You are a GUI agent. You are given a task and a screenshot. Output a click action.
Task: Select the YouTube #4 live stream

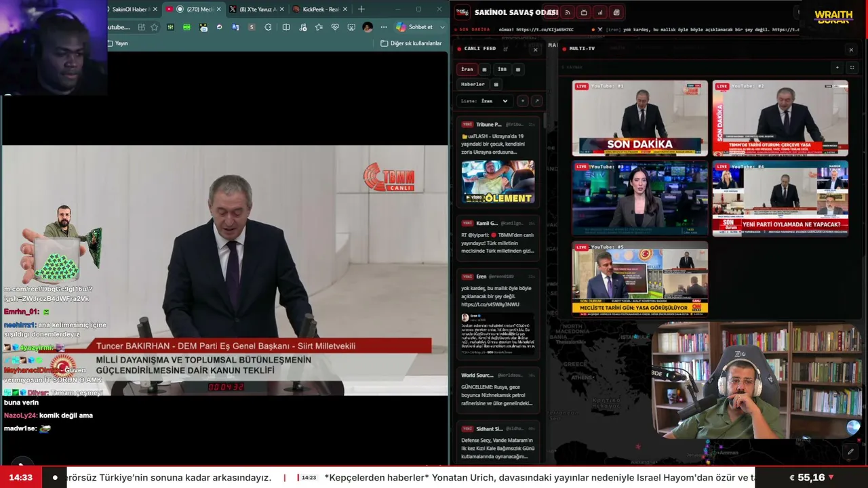point(781,199)
